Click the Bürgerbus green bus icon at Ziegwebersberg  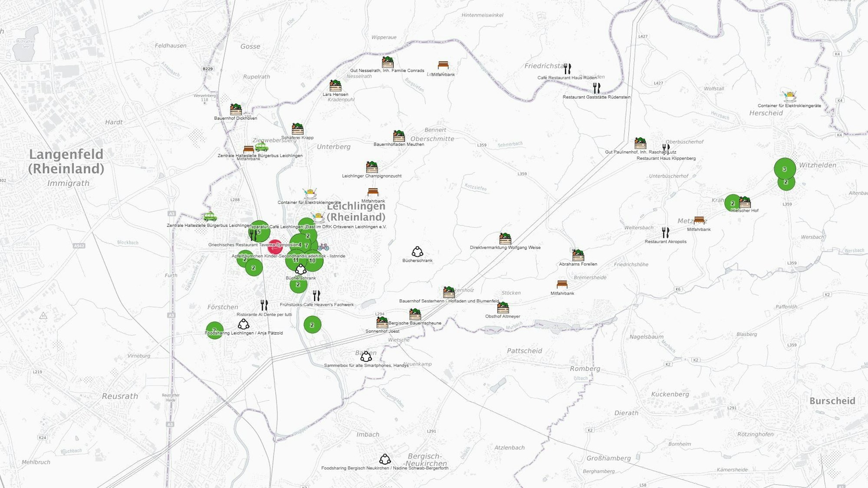pos(261,147)
